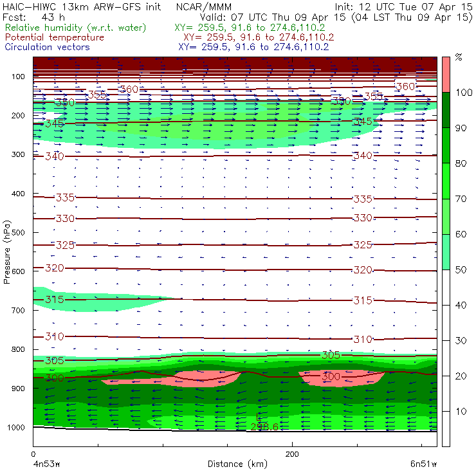Click the '1000' pressure axis tick label

[16, 427]
